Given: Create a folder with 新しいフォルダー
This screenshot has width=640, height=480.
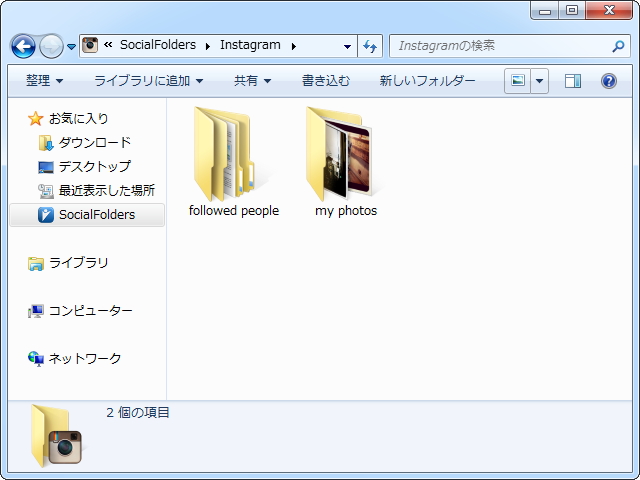Looking at the screenshot, I should tap(427, 81).
